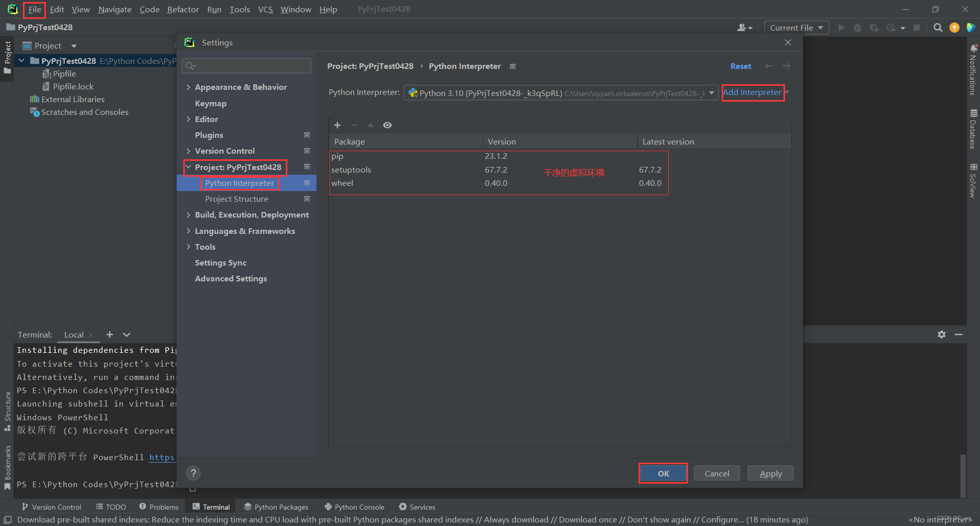
Task: Click the Add Interpreter link
Action: pyautogui.click(x=752, y=92)
